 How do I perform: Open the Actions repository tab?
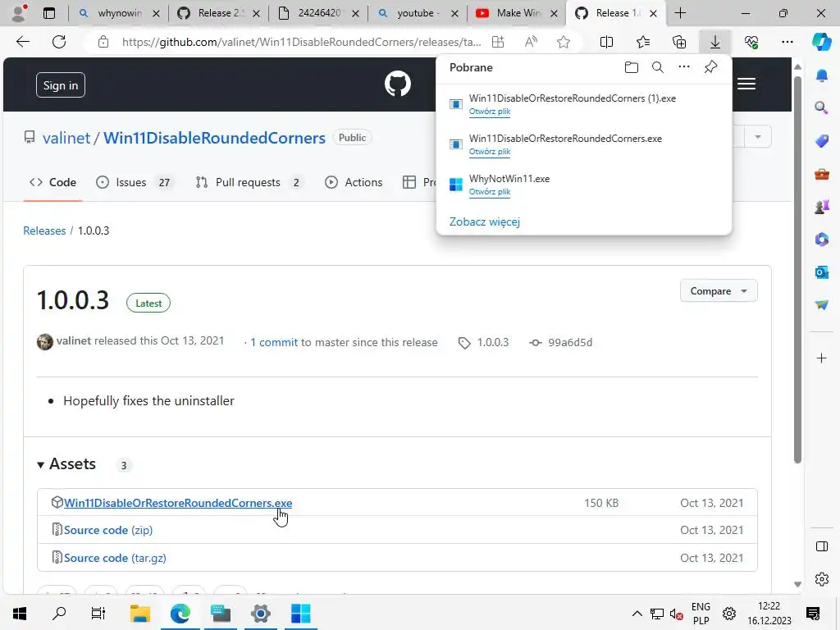click(x=354, y=182)
